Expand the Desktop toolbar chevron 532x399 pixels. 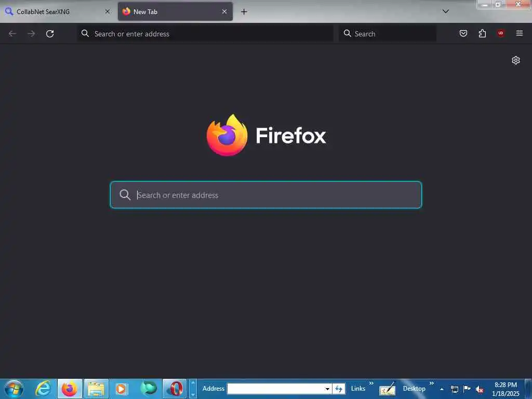(432, 383)
